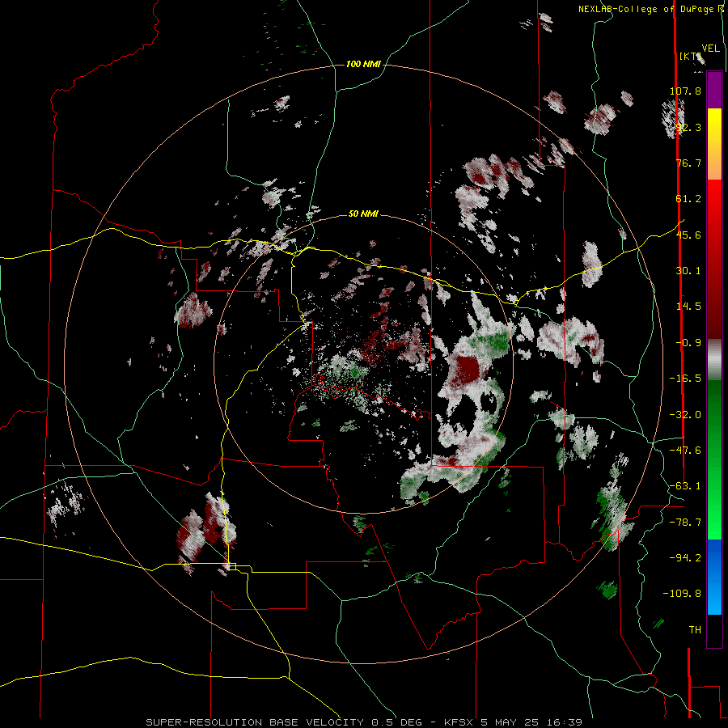Click the VEL legend title
The height and width of the screenshot is (728, 728).
tap(711, 49)
